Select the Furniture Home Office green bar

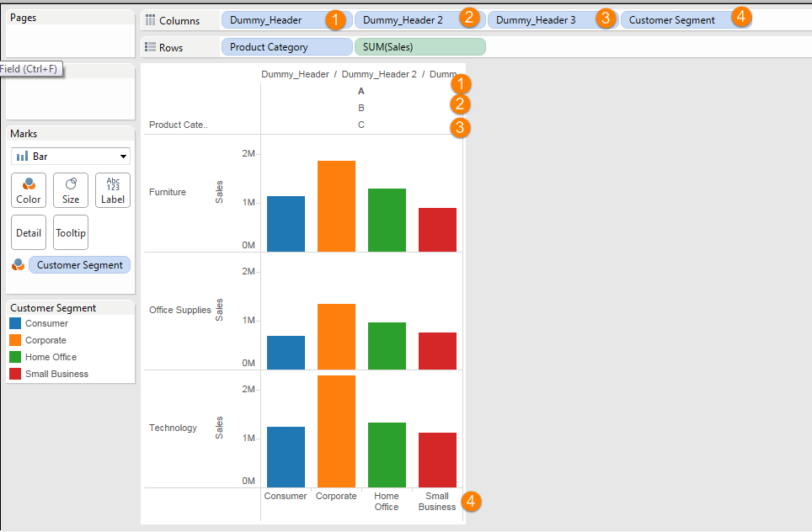[387, 221]
